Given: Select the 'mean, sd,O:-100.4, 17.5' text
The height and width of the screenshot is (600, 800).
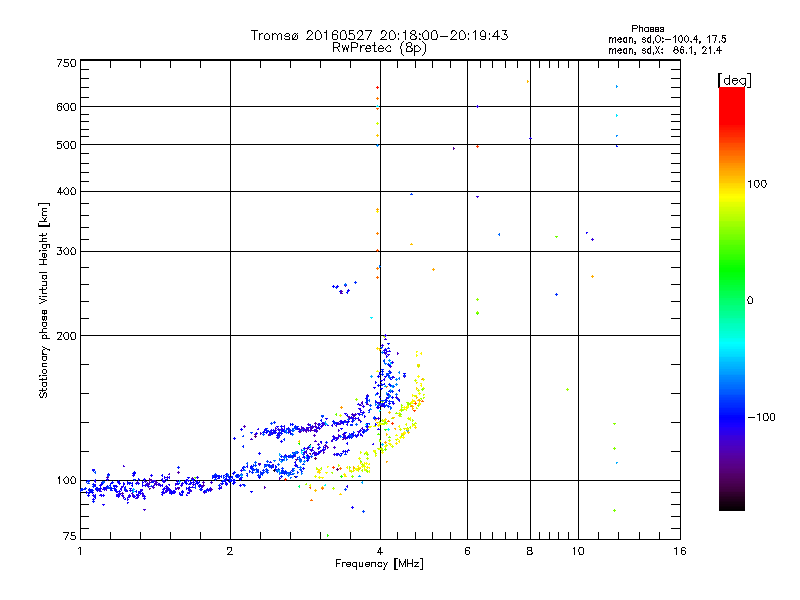Looking at the screenshot, I should tap(667, 40).
